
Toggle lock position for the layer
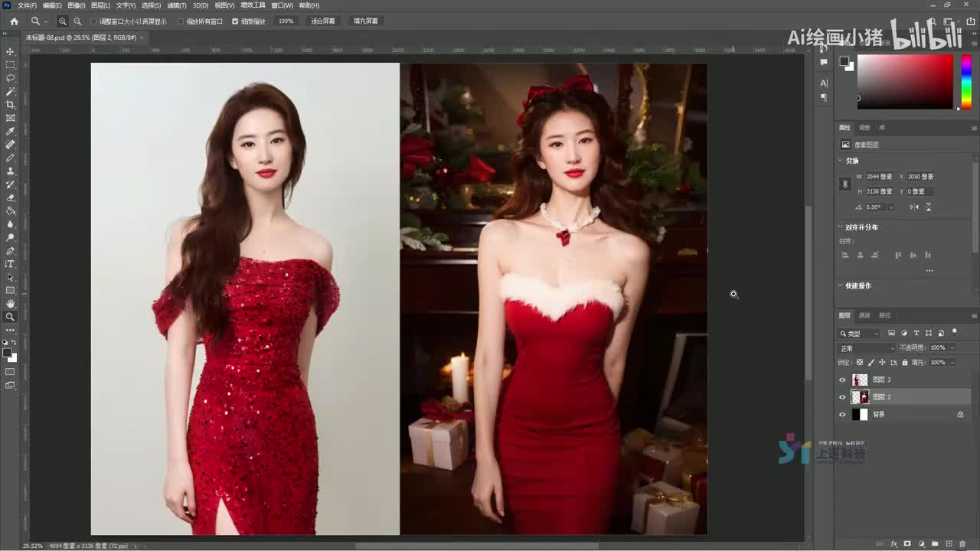coord(882,362)
